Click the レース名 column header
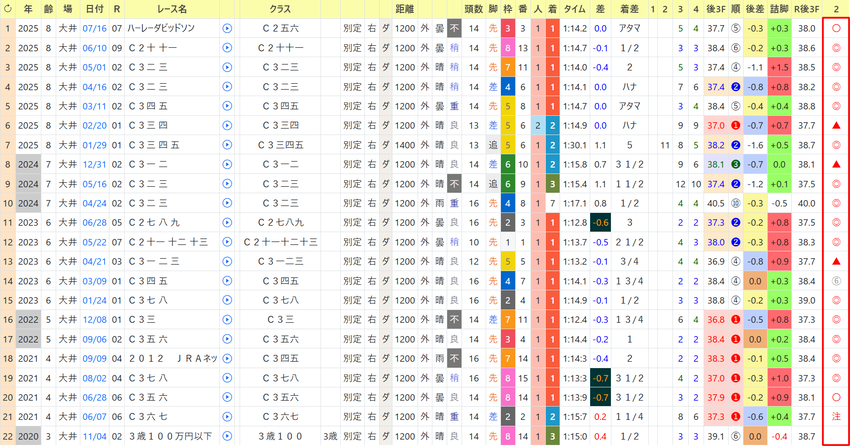The height and width of the screenshot is (446, 850). 172,9
